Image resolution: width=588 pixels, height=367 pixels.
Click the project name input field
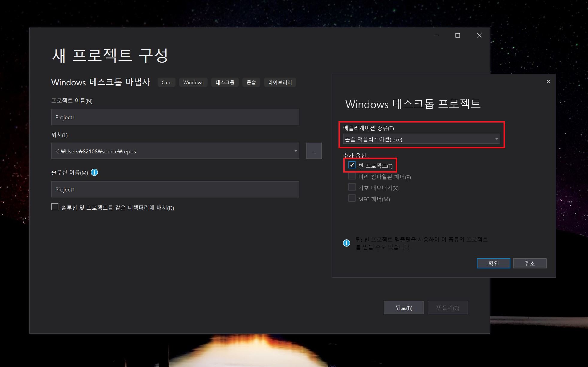(175, 117)
